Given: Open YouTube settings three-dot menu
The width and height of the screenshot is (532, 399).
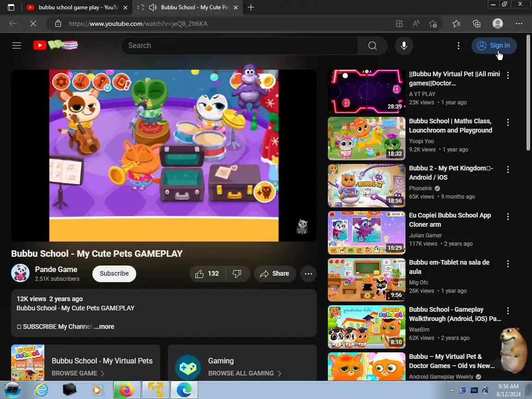Looking at the screenshot, I should coord(459,45).
